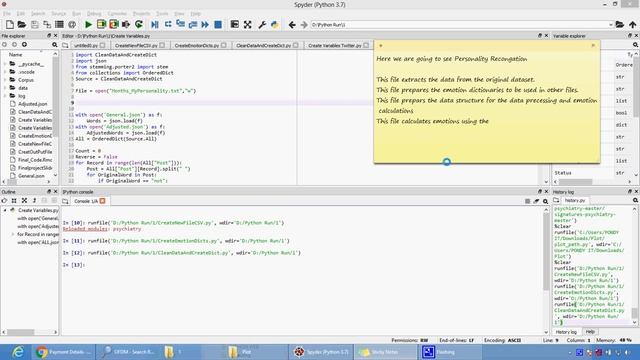
Task: Browse editor tabs with the folder icon
Action: (65, 45)
